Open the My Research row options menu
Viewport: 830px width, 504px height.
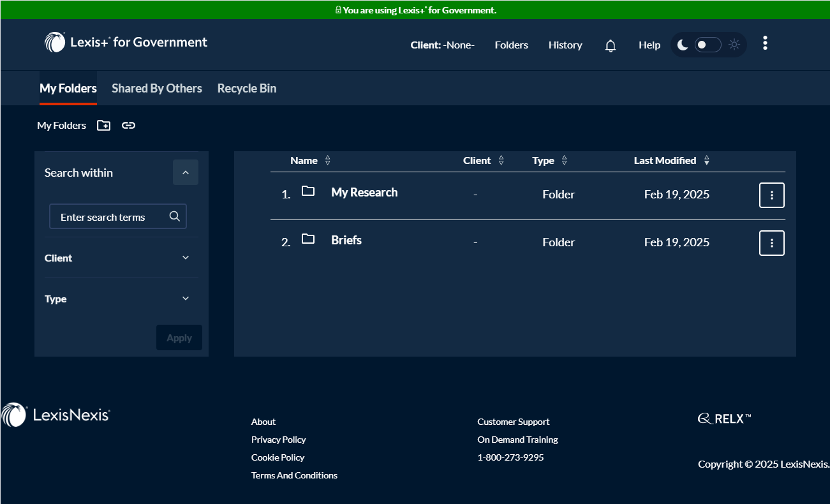772,195
